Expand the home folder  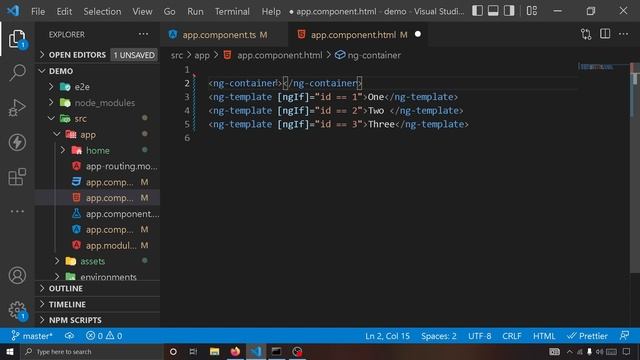pos(98,150)
